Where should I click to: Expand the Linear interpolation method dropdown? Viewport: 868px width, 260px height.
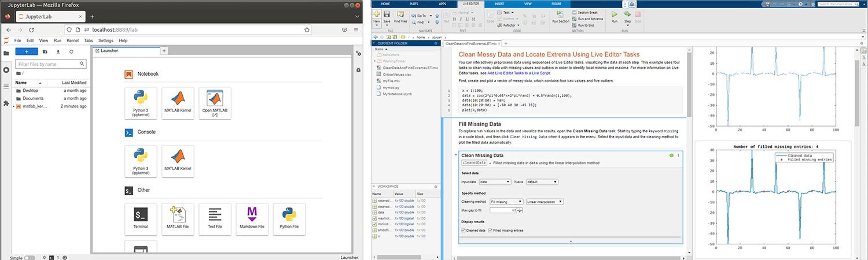[545, 202]
